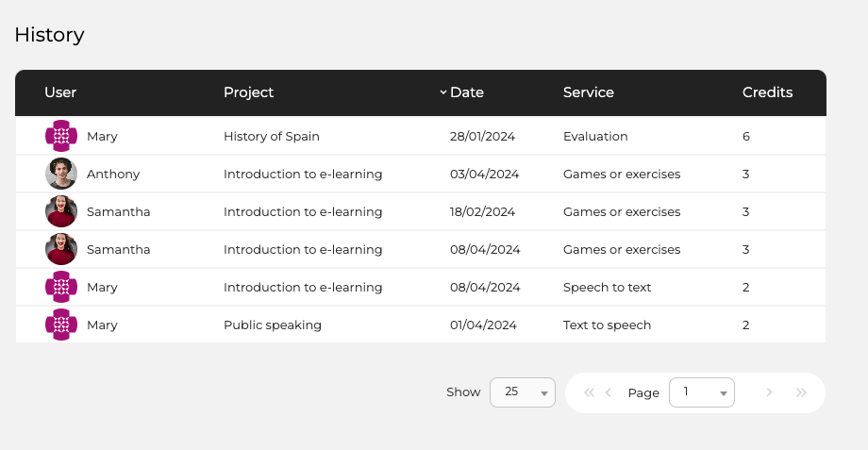
Task: Click the date 03/04/2024 in Anthony's row
Action: [485, 174]
